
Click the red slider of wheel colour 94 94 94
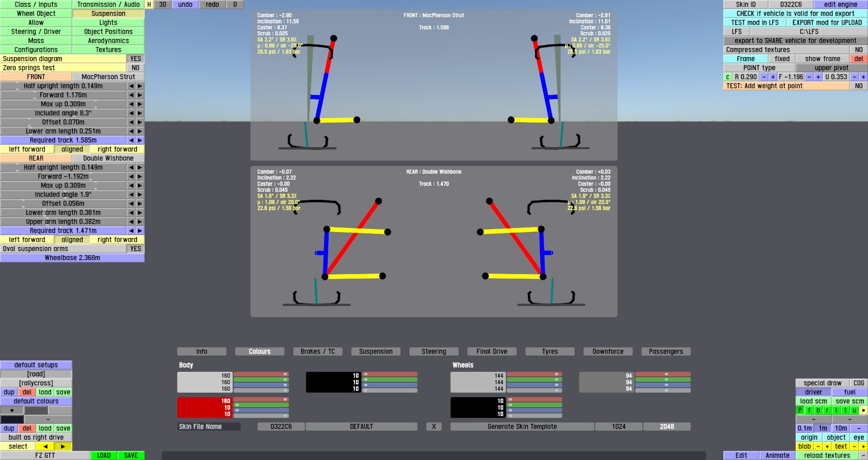point(663,374)
